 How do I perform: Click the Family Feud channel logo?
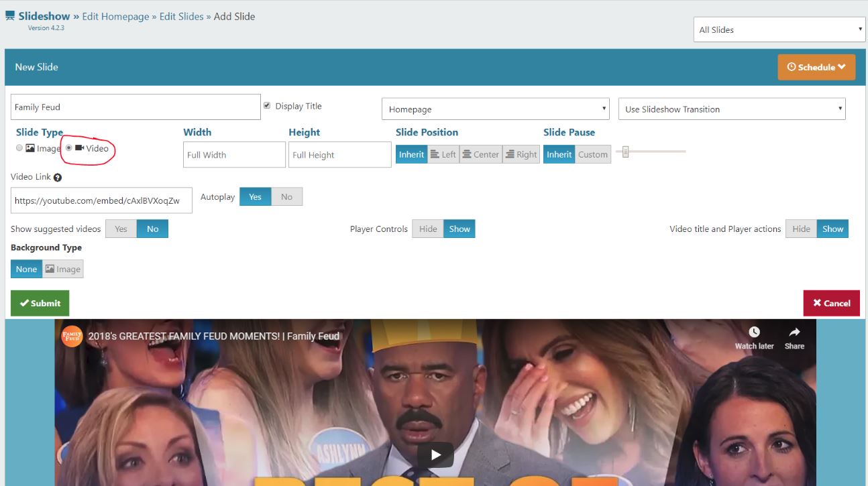(72, 336)
